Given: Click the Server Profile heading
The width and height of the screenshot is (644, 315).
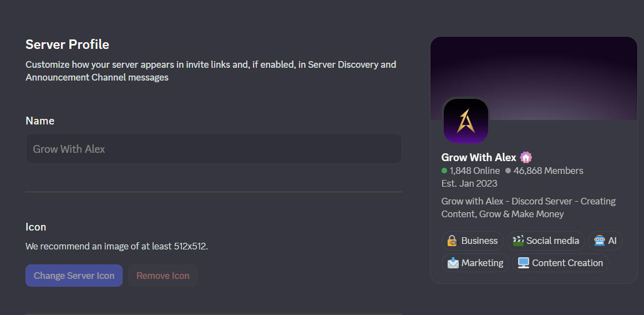Looking at the screenshot, I should pyautogui.click(x=68, y=44).
